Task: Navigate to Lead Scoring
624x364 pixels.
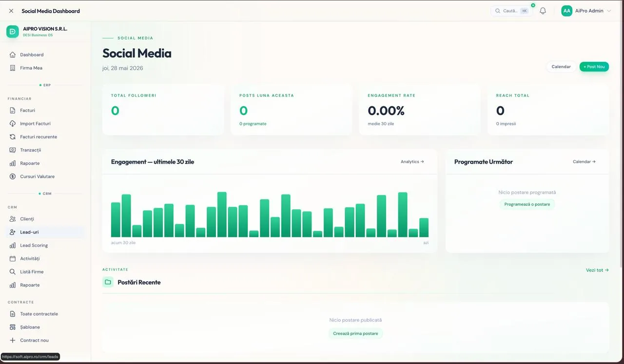Action: pyautogui.click(x=45, y=245)
